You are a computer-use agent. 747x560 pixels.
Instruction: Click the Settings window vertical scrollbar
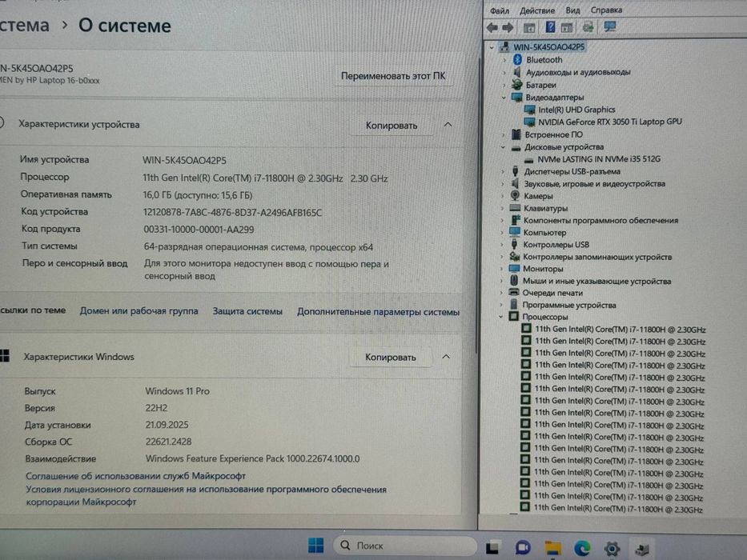(476, 205)
